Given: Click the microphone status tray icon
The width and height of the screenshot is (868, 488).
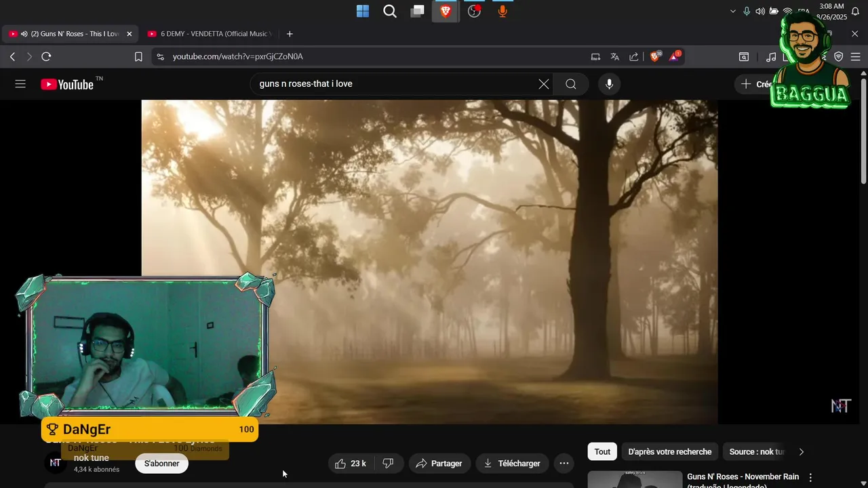Looking at the screenshot, I should point(747,12).
